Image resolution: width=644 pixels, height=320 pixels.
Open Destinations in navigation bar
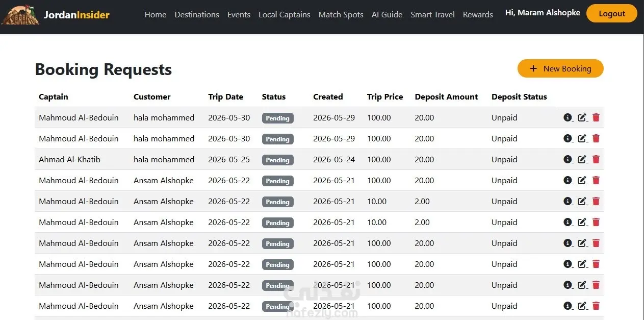click(x=197, y=15)
